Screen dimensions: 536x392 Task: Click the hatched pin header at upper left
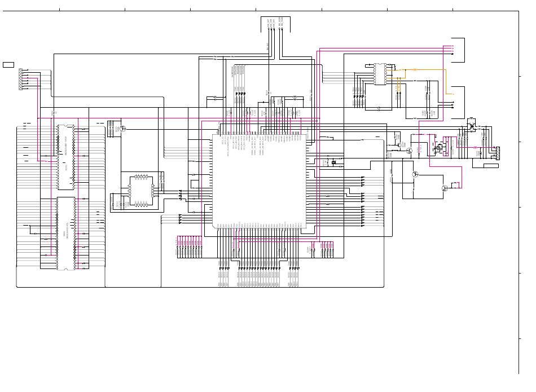click(20, 80)
